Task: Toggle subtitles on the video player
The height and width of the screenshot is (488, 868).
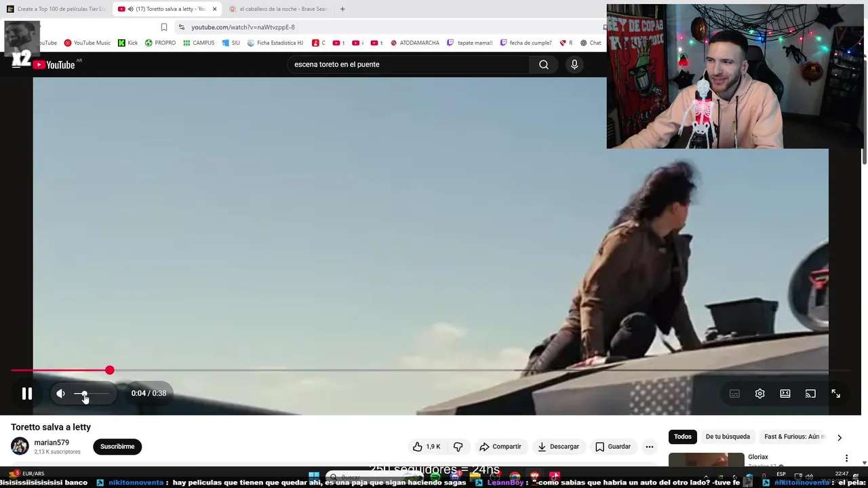Action: pos(734,394)
